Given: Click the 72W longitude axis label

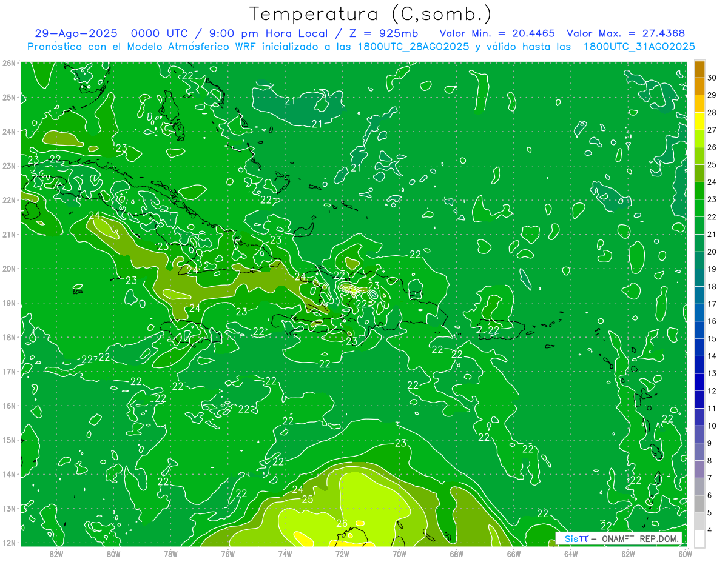Looking at the screenshot, I should (x=342, y=554).
